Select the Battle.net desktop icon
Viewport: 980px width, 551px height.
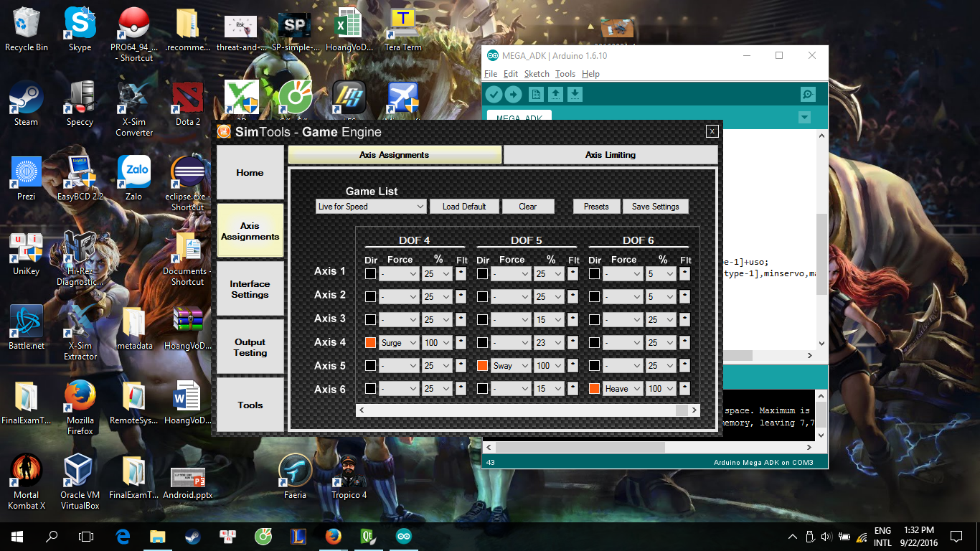pos(27,328)
